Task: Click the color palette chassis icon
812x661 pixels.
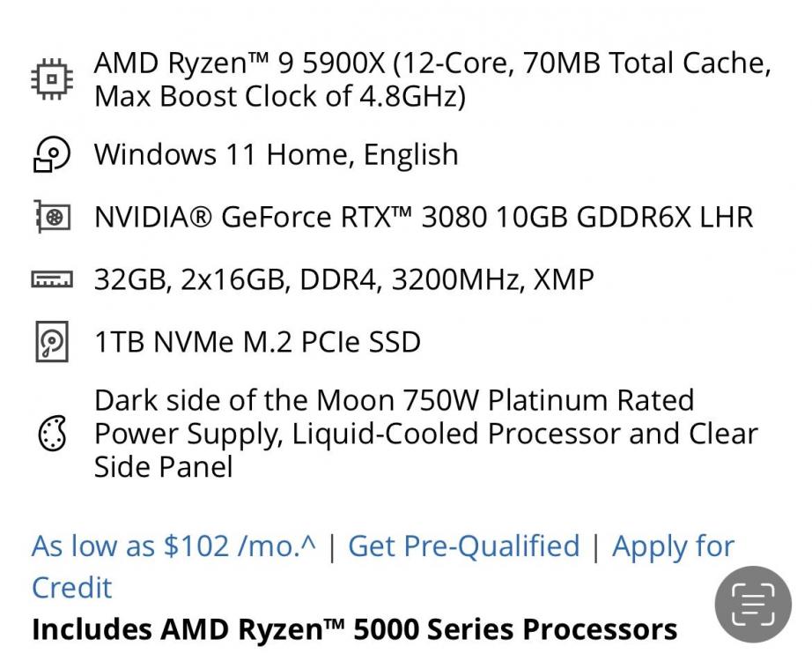Action: [x=52, y=434]
